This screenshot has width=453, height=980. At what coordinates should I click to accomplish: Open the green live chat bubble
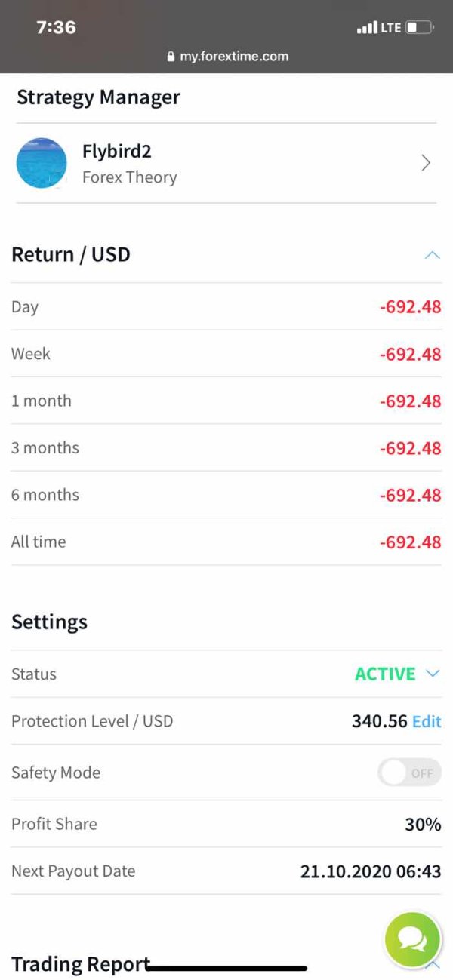(x=412, y=939)
